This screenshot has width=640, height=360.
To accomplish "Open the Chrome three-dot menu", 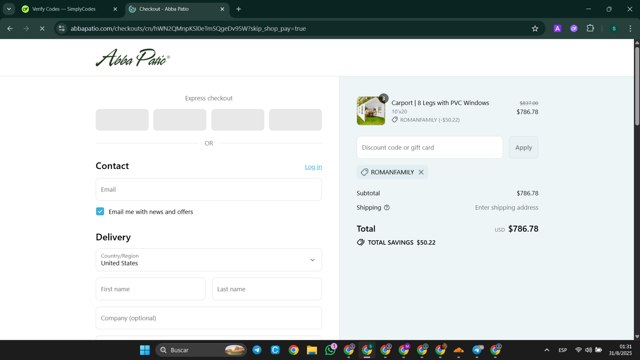I will point(630,29).
